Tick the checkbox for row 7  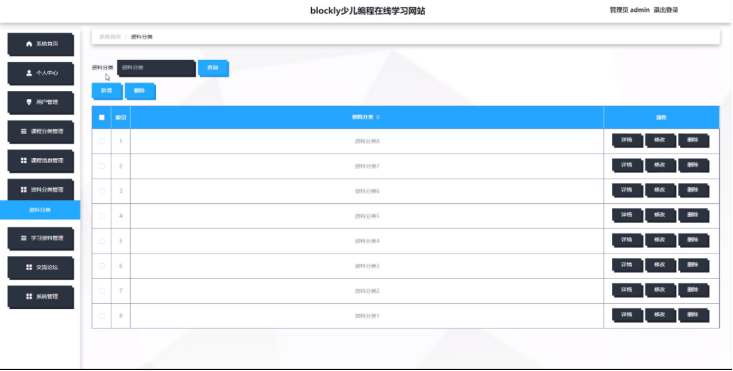point(102,291)
